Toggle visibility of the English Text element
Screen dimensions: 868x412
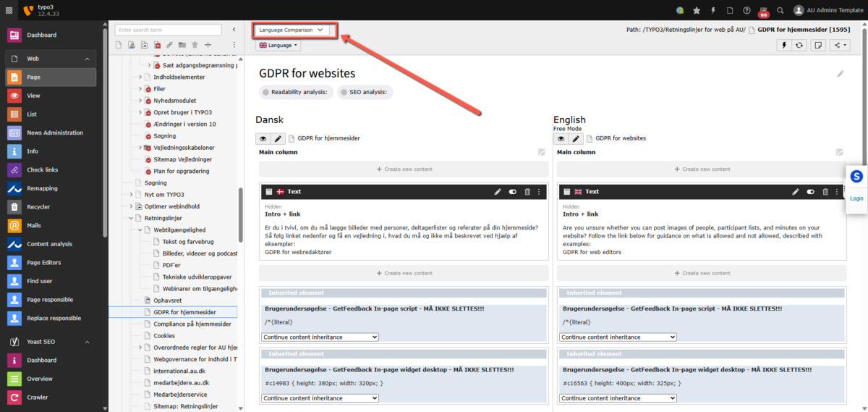coord(811,192)
